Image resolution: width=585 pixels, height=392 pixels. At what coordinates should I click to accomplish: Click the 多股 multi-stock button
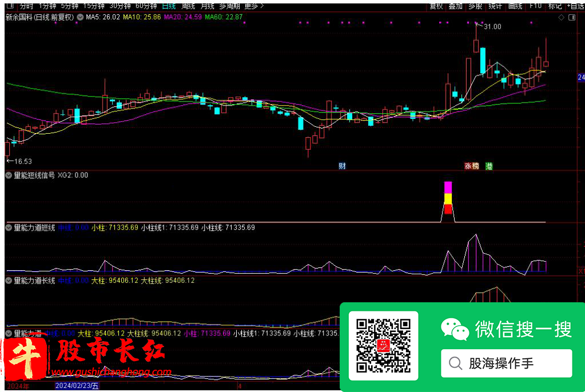pos(475,6)
